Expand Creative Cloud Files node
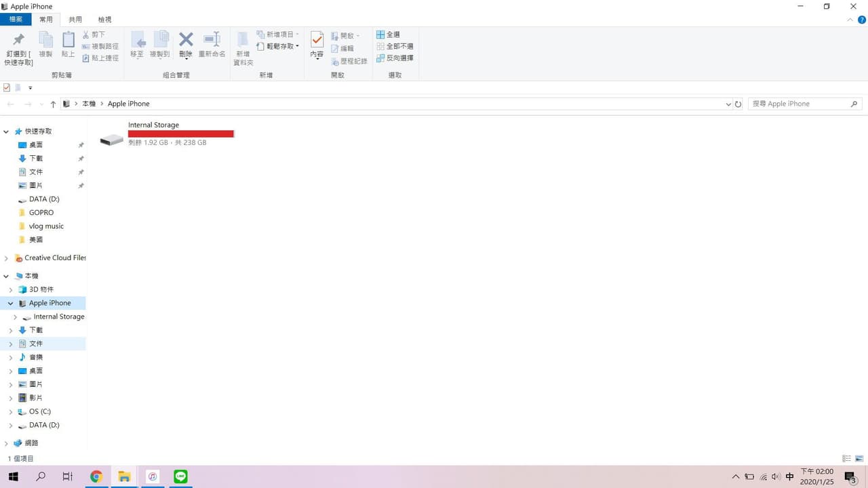The height and width of the screenshot is (488, 868). click(x=6, y=258)
